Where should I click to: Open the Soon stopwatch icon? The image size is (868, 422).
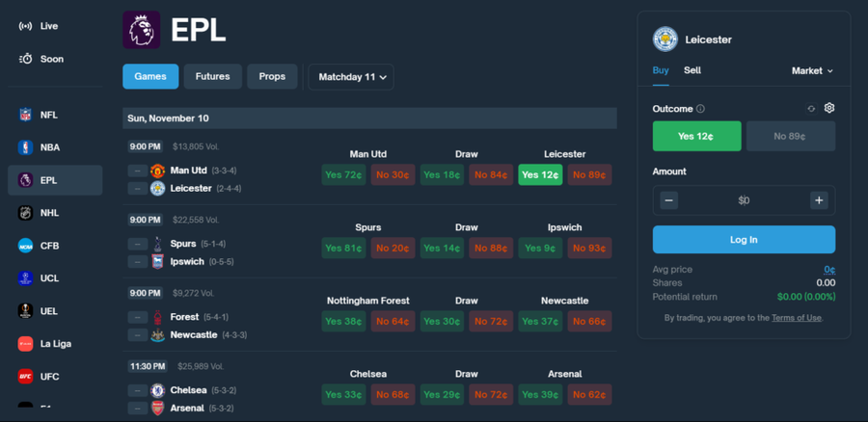point(25,59)
